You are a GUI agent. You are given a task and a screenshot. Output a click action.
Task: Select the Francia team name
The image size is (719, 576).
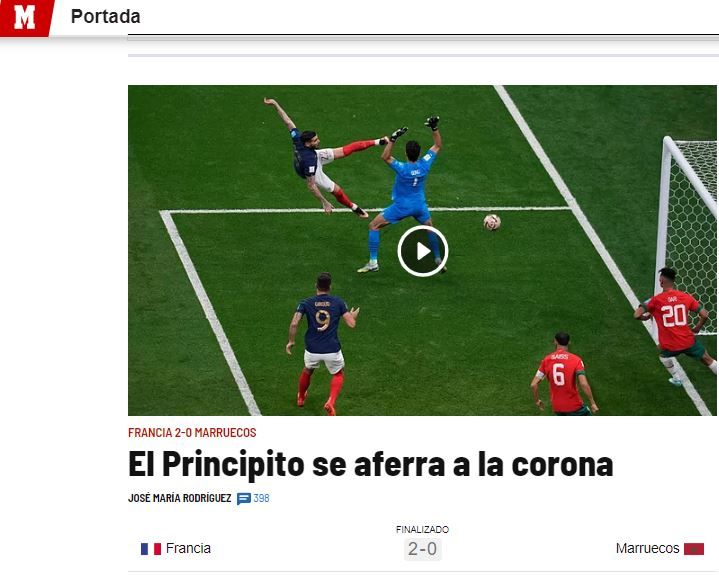tap(188, 548)
